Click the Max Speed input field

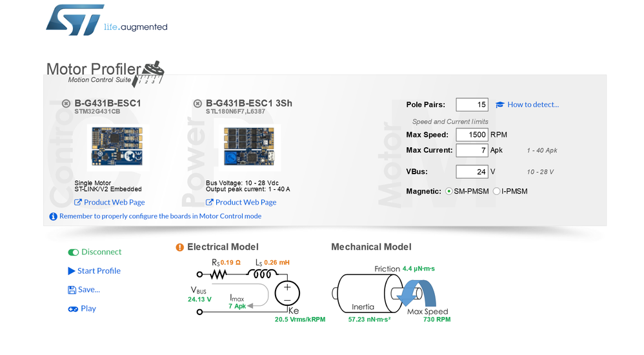click(x=472, y=135)
